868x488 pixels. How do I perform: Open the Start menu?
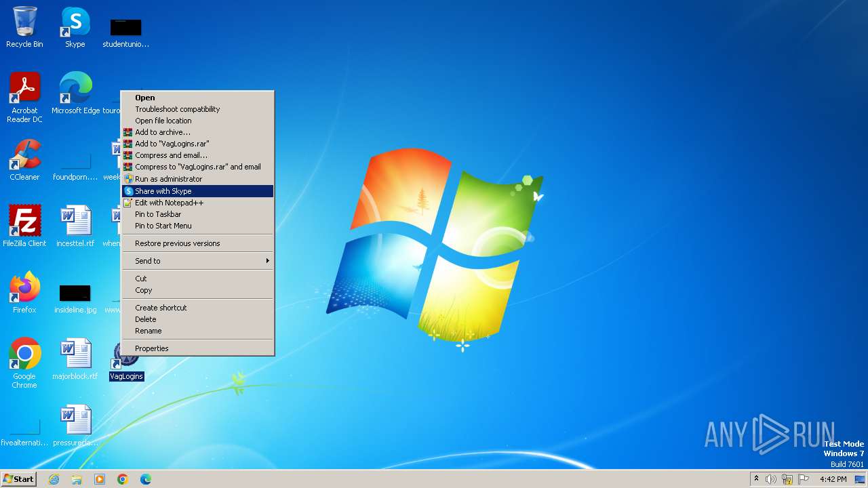tap(18, 479)
